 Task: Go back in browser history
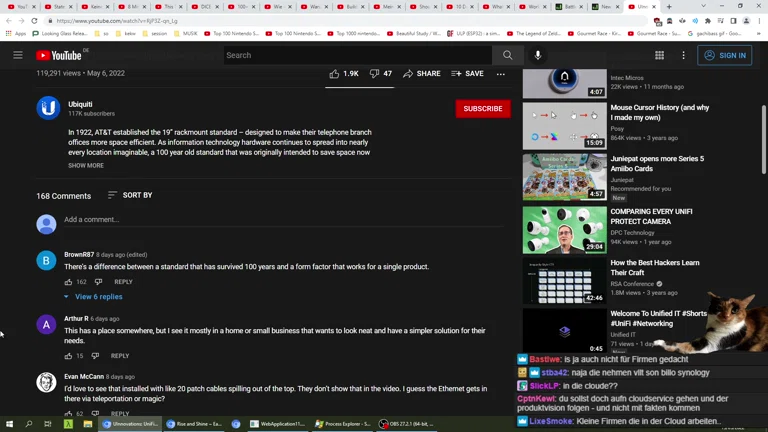tap(9, 21)
